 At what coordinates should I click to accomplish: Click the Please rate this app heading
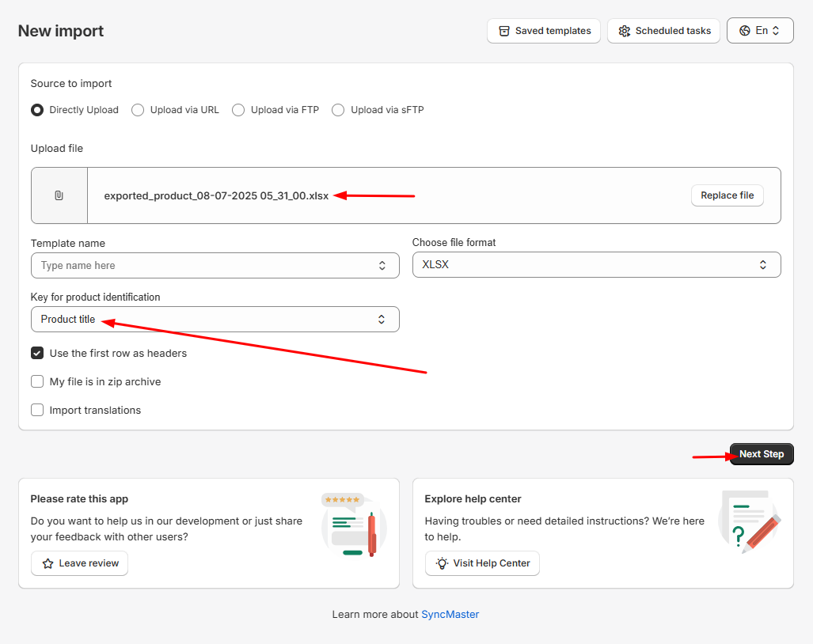point(79,499)
